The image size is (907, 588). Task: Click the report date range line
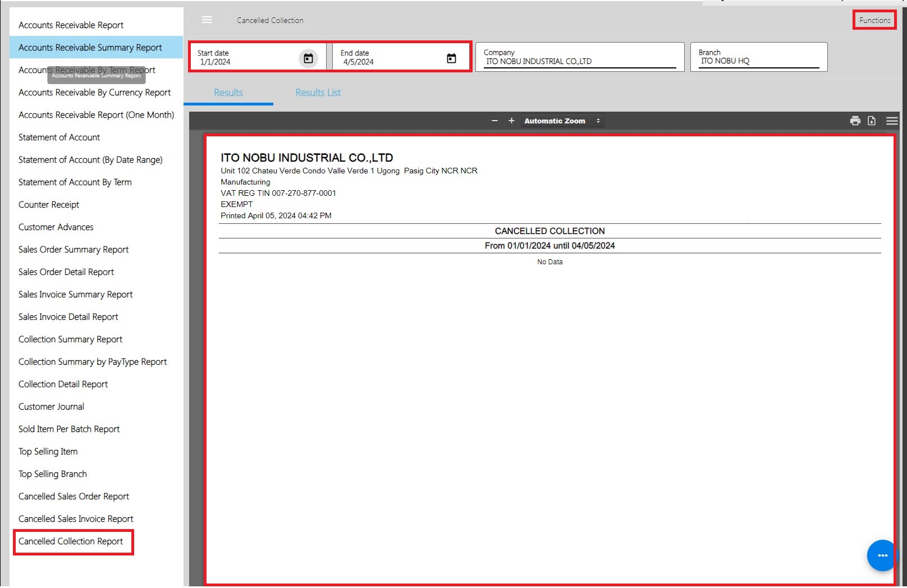click(x=549, y=246)
